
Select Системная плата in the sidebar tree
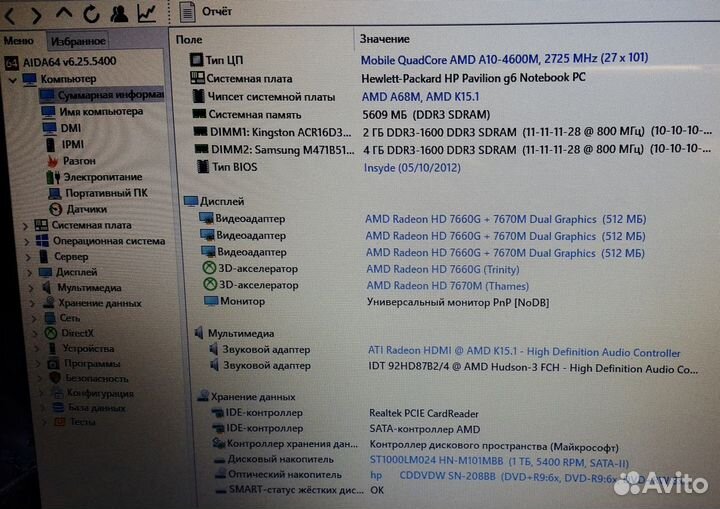[84, 225]
